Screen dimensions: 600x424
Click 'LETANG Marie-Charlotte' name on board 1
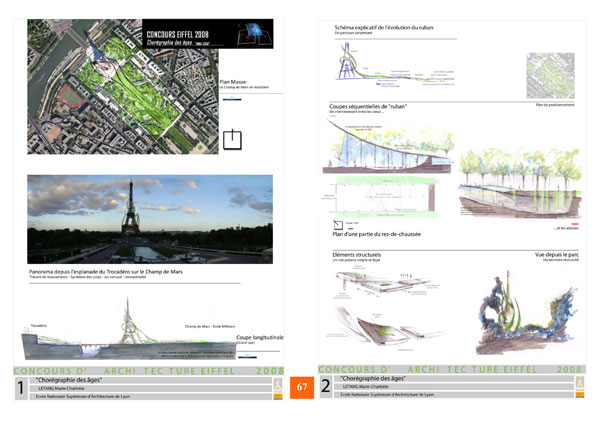(x=61, y=388)
